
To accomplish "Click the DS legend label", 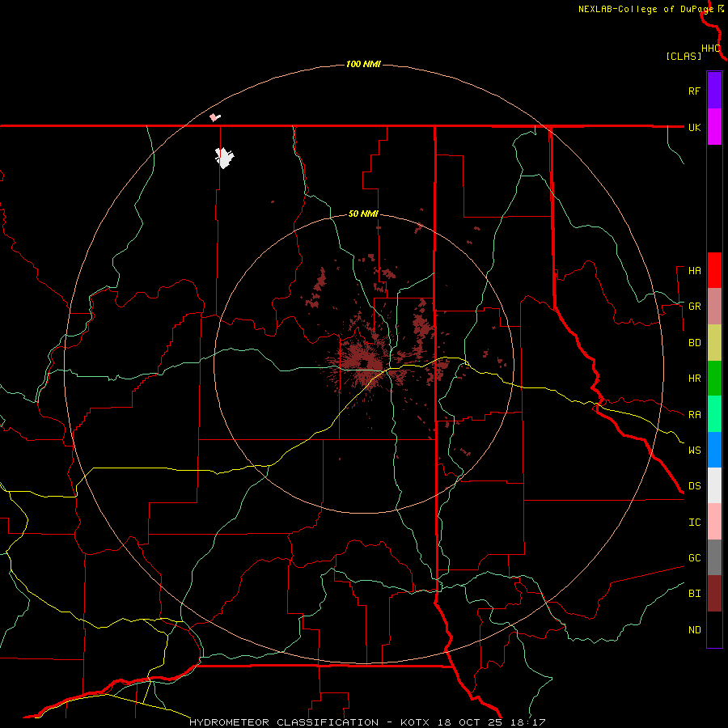I will 694,486.
